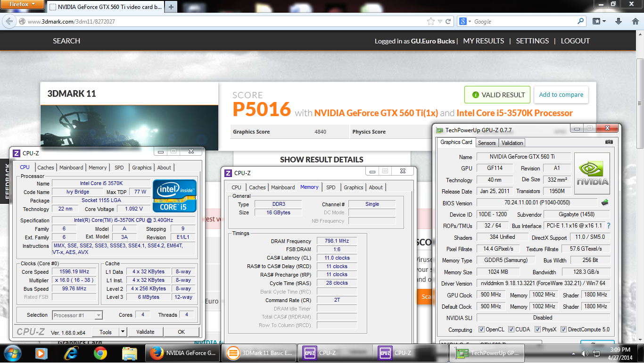This screenshot has height=363, width=644.
Task: Click the volume speaker tray icon
Action: click(x=585, y=353)
